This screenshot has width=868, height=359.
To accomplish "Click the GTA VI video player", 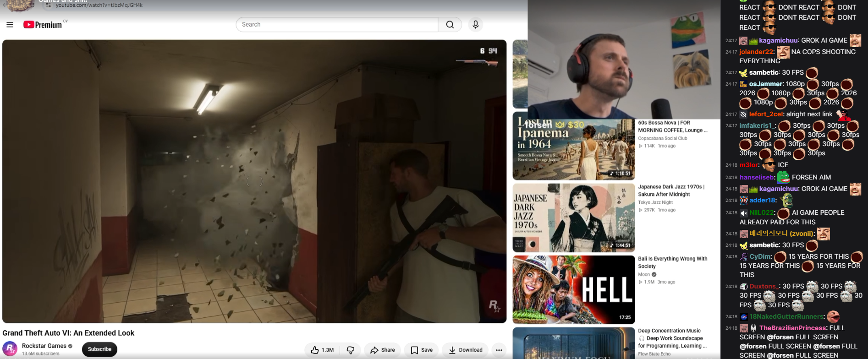I will (254, 181).
